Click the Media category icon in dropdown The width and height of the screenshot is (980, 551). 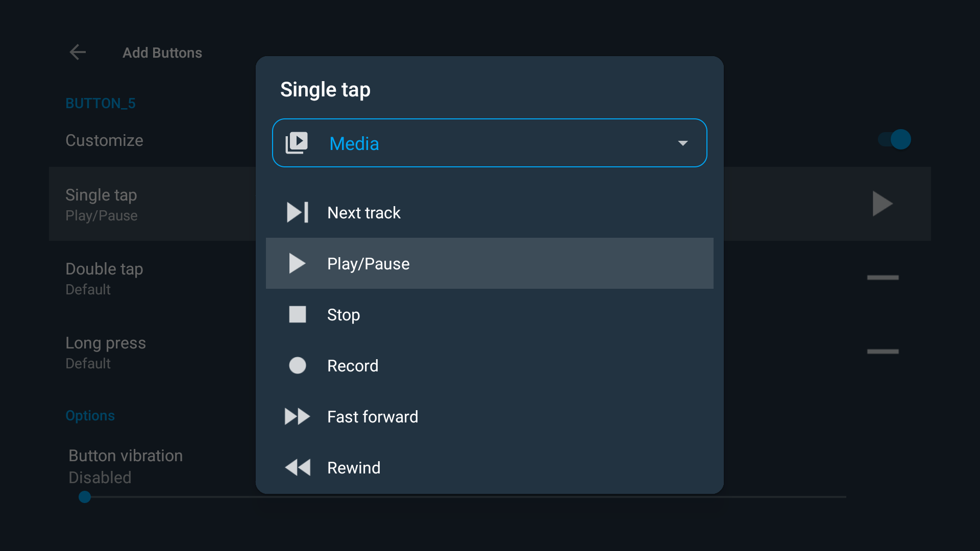pyautogui.click(x=297, y=143)
